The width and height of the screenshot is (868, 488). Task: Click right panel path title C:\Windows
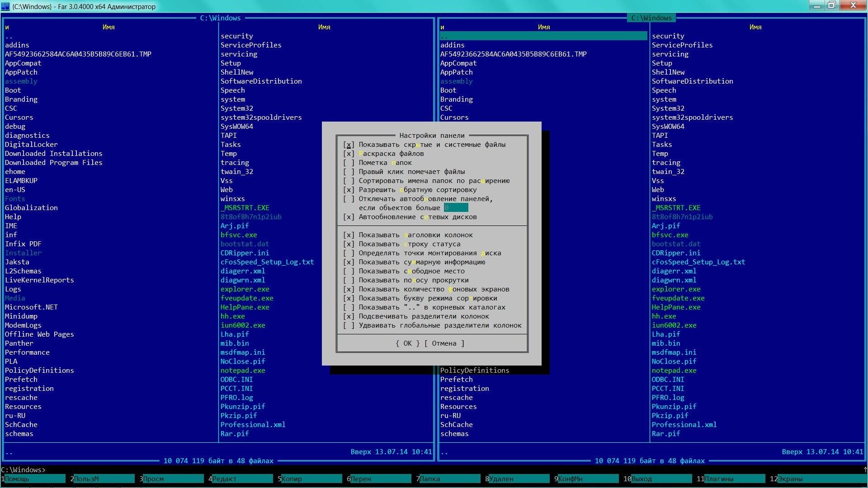click(651, 18)
